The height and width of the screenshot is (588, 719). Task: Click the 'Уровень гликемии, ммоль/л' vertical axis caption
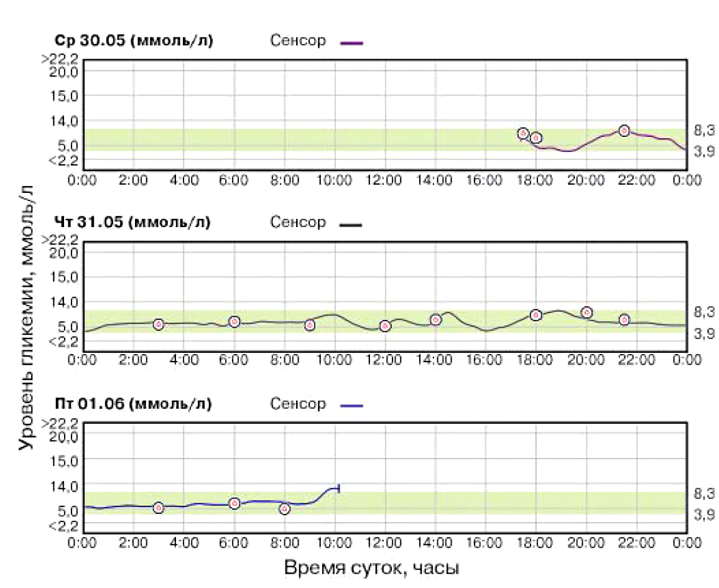point(27,317)
